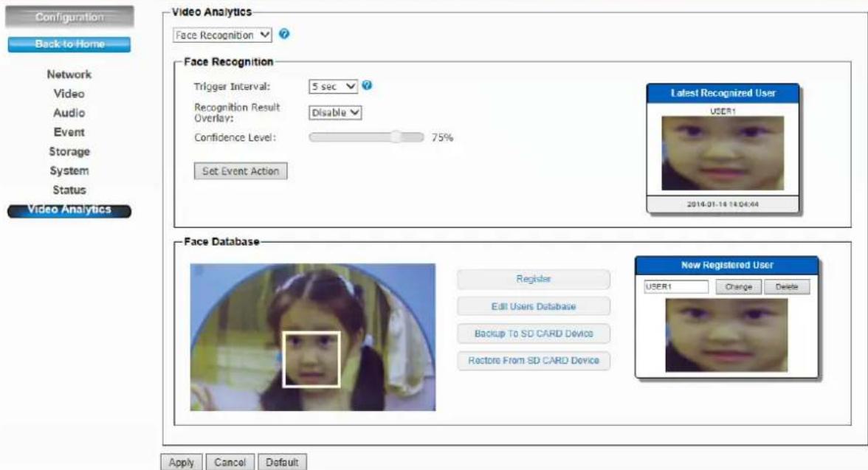
Task: Click the Latest Recognized User header
Action: coord(723,93)
